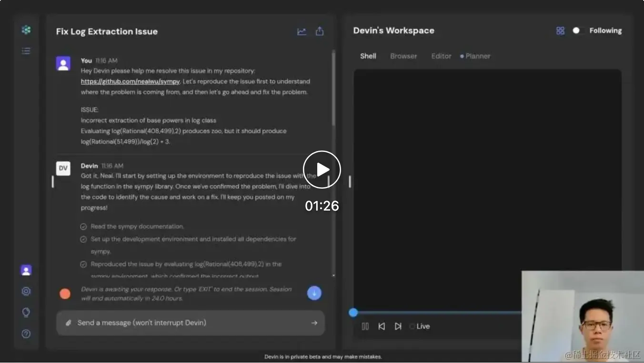
Task: Click the You user avatar in chat
Action: click(x=63, y=63)
